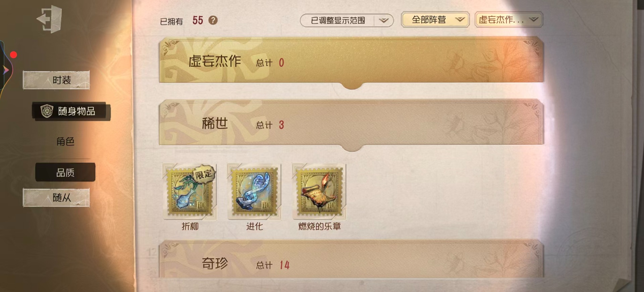Switch to the 随从 tab
The image size is (644, 292).
[x=56, y=198]
